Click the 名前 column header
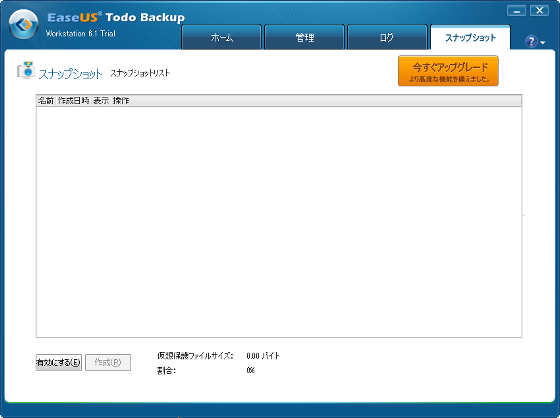 (46, 101)
